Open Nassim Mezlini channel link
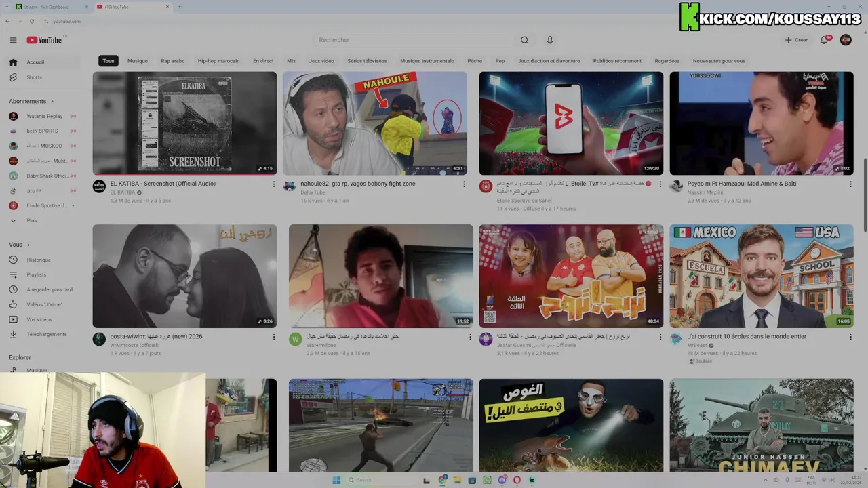Screen dimensions: 868x488 tap(705, 192)
